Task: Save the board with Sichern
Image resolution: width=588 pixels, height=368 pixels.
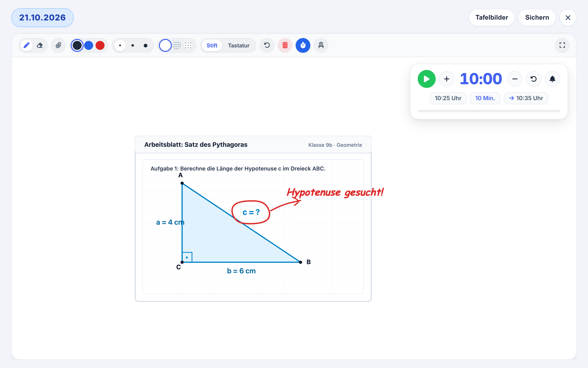Action: 537,18
